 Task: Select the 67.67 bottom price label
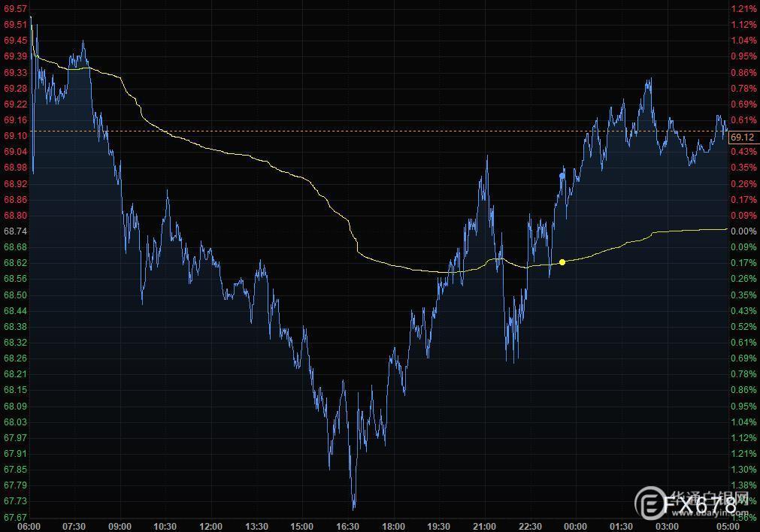point(15,518)
